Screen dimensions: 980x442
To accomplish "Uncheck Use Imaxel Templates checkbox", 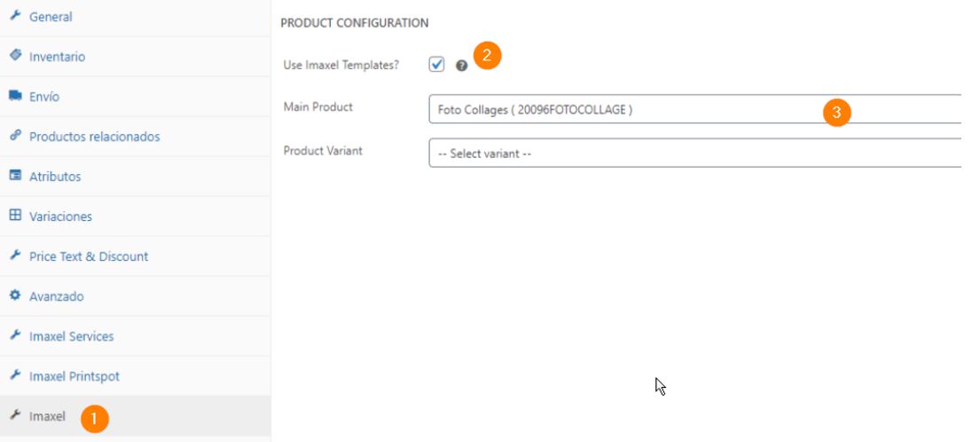I will [436, 64].
